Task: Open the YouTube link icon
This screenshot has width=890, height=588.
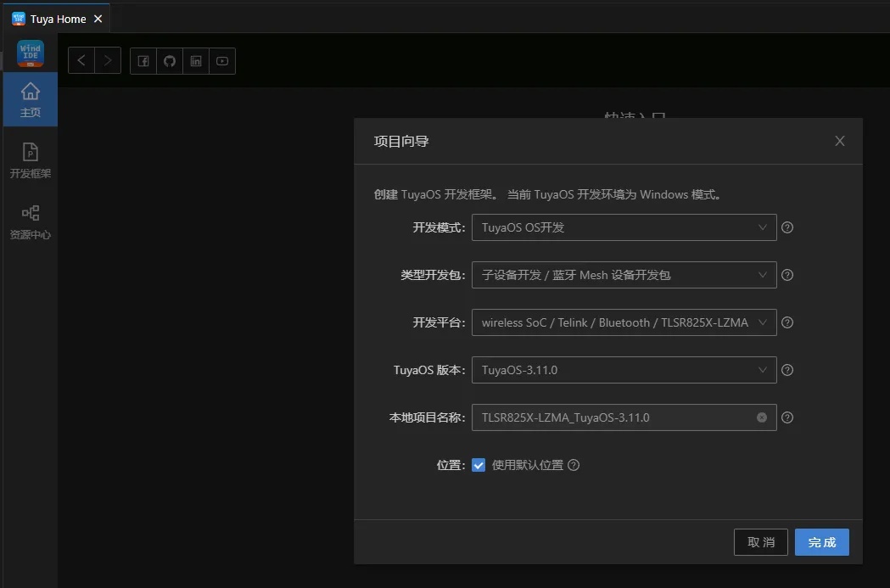Action: point(222,61)
